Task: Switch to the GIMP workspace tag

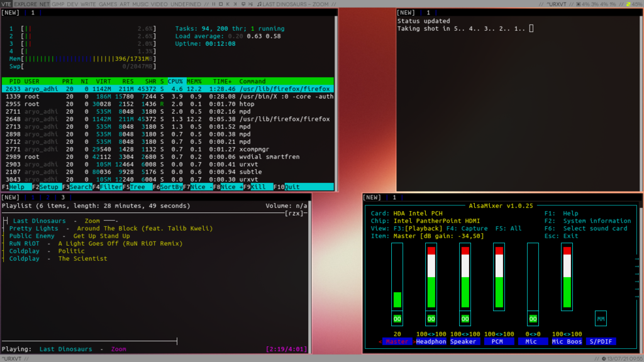Action: tap(58, 4)
